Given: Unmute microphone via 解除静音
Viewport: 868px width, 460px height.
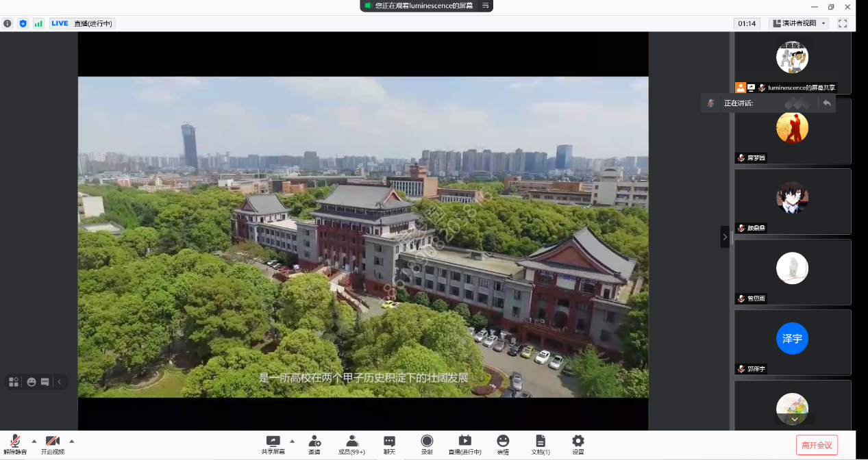Looking at the screenshot, I should tap(15, 444).
